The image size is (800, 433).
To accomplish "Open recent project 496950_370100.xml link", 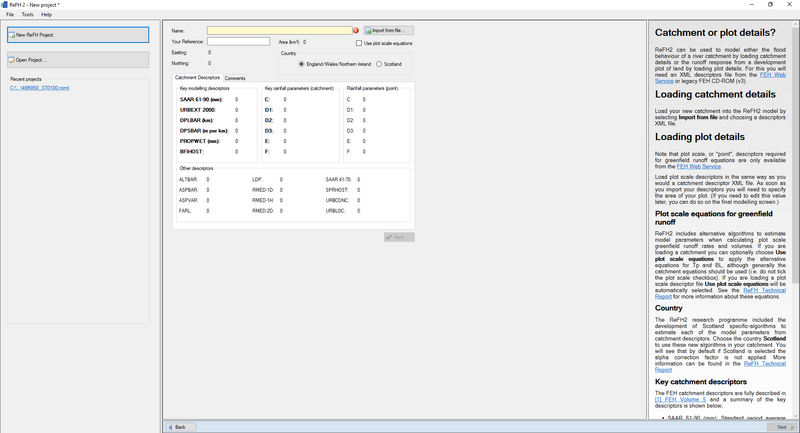I will tap(39, 88).
